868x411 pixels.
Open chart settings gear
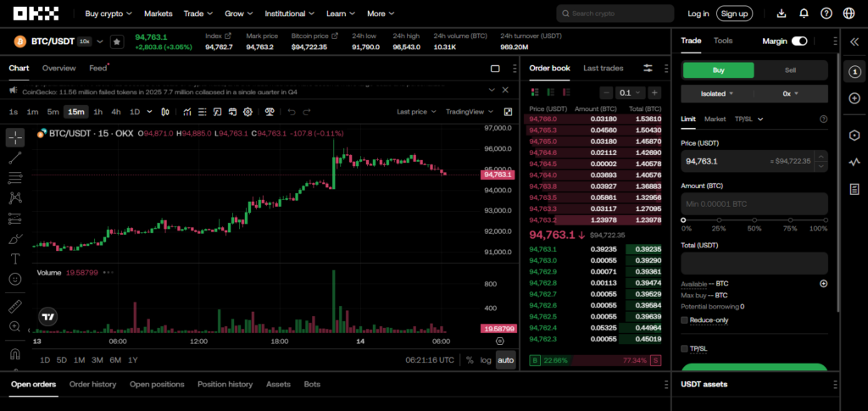point(248,112)
